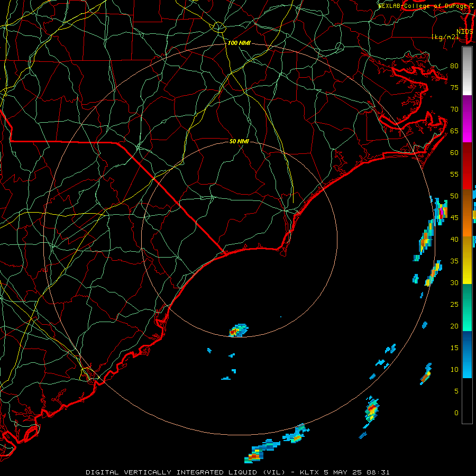Click the 5 value on the scale

456,391
